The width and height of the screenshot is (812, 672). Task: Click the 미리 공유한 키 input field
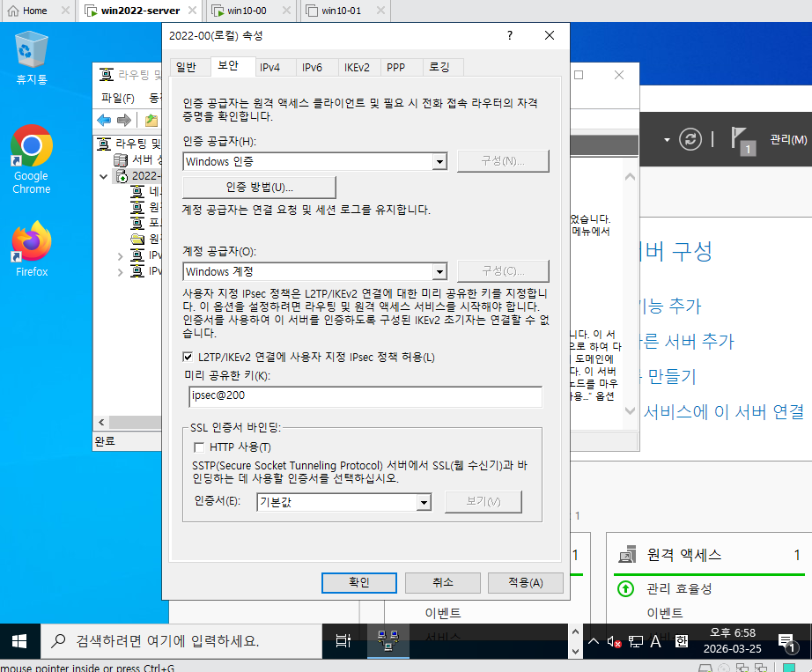coord(365,396)
